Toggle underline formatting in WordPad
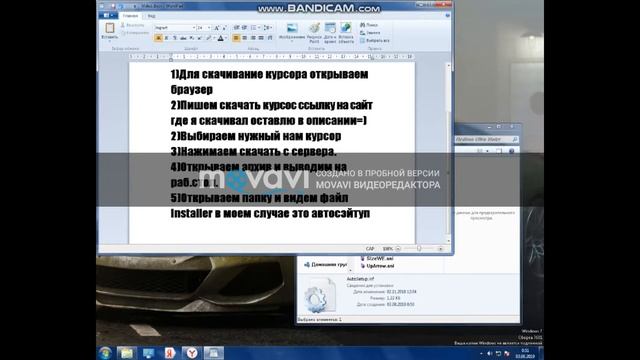The width and height of the screenshot is (640, 360). click(x=175, y=38)
